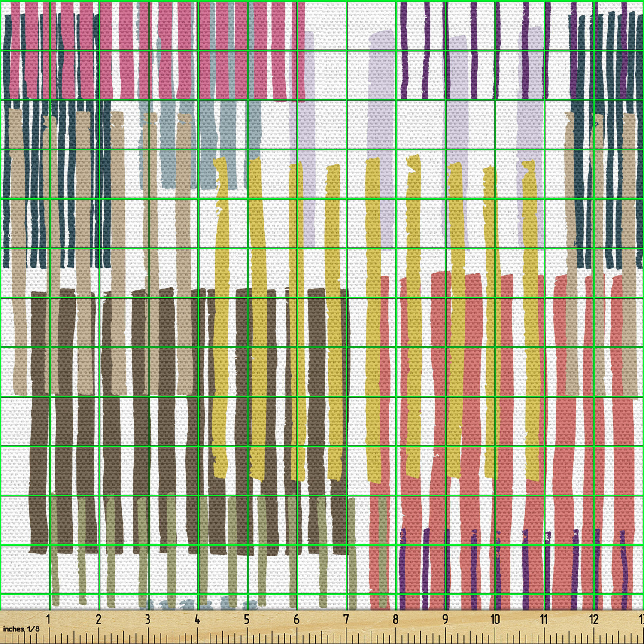Image resolution: width=644 pixels, height=644 pixels.
Task: Pick a pale lavender stripe
Action: click(382, 107)
